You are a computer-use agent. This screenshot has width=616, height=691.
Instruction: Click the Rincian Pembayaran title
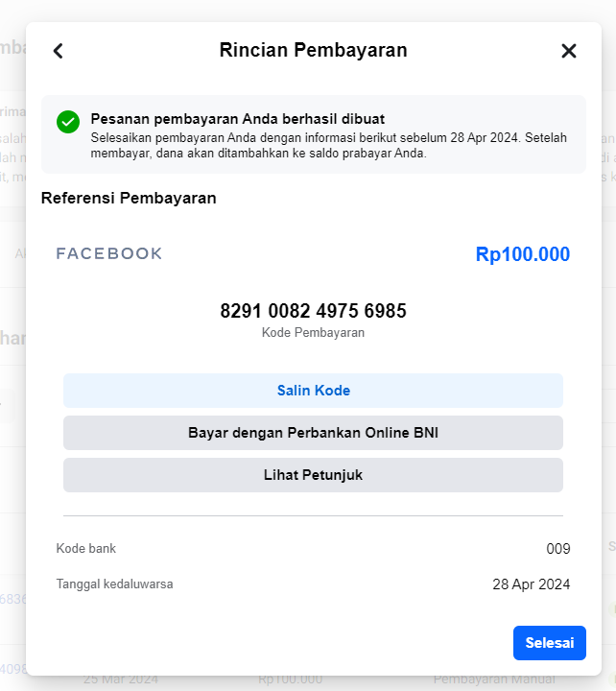coord(314,50)
